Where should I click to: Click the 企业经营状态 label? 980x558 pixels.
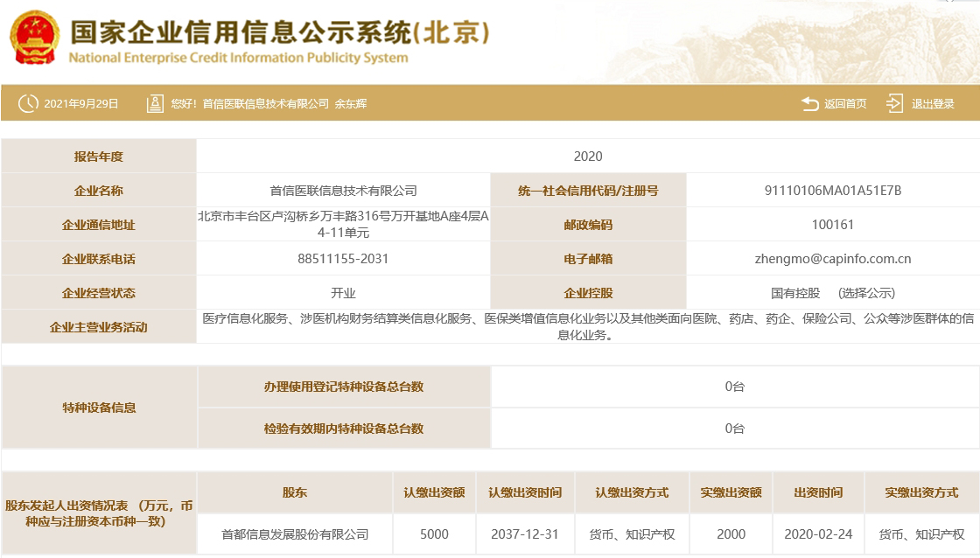(99, 293)
